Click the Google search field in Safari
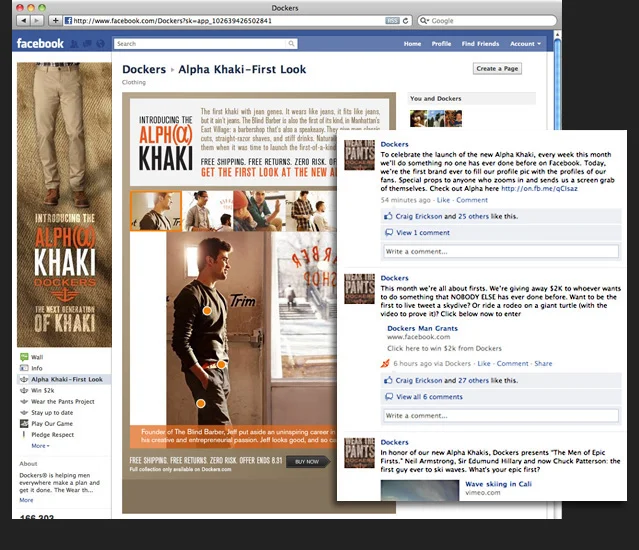 coord(487,21)
